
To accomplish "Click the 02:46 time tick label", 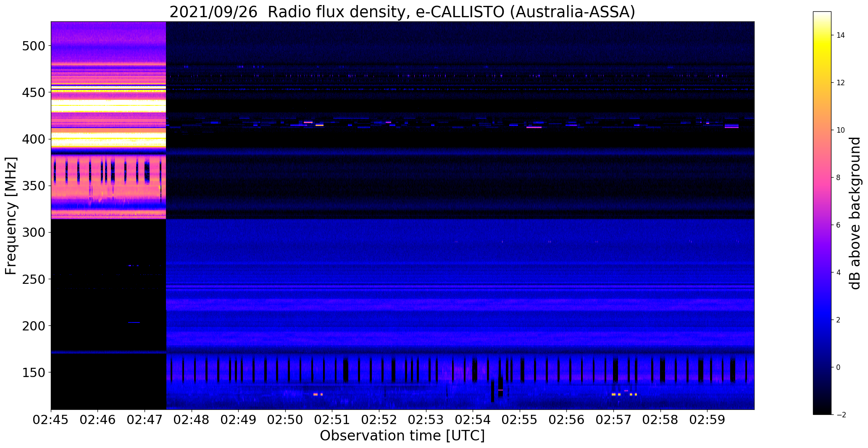I will (98, 420).
